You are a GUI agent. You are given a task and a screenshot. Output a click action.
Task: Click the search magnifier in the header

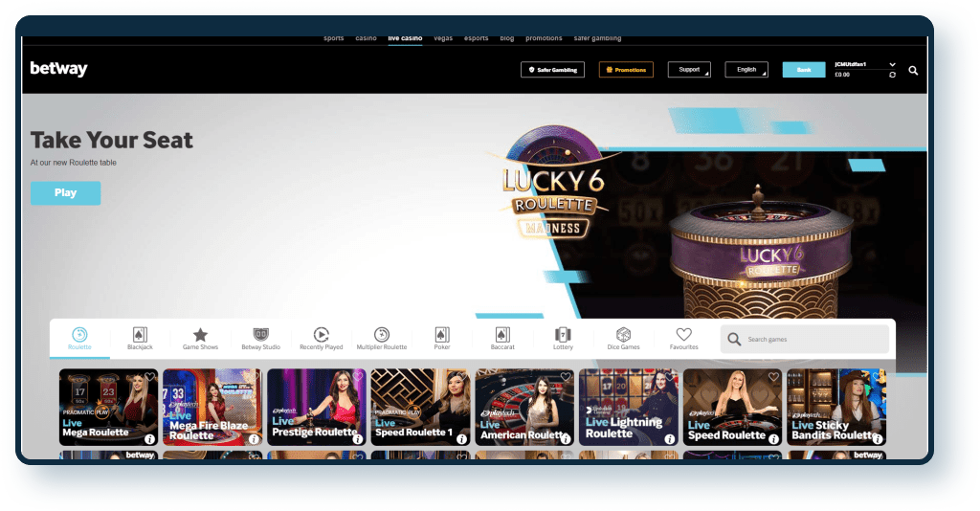point(913,70)
